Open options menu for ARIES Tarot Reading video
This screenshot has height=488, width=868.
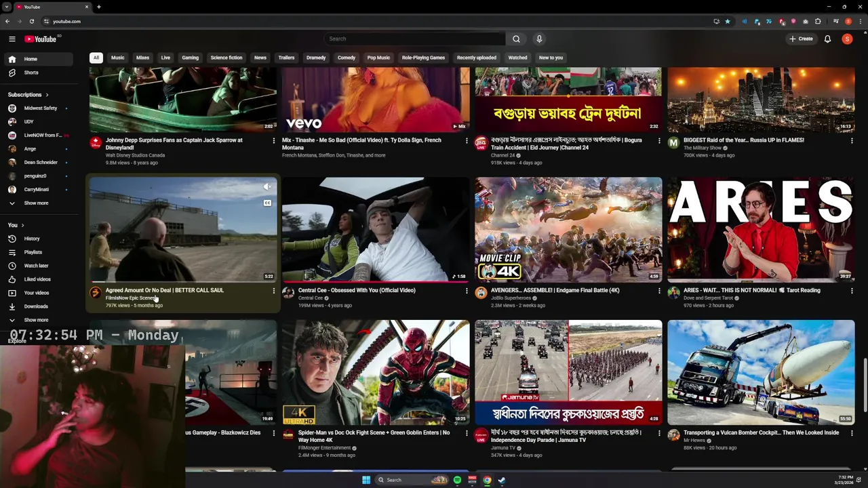pos(852,291)
